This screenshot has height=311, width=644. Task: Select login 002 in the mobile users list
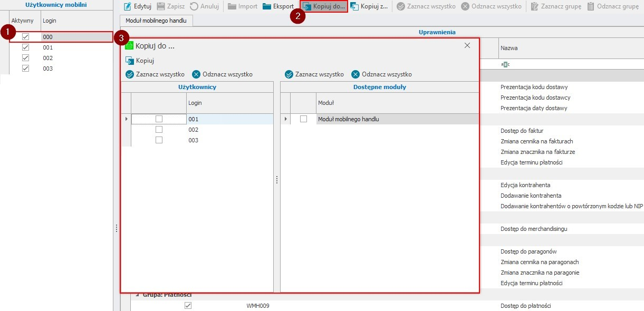[77, 58]
